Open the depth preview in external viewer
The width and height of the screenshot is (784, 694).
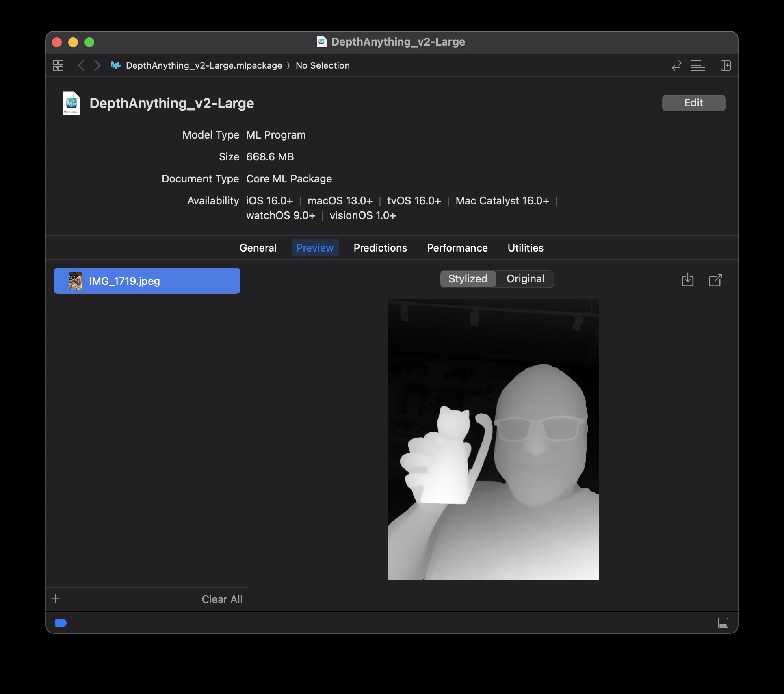click(715, 280)
